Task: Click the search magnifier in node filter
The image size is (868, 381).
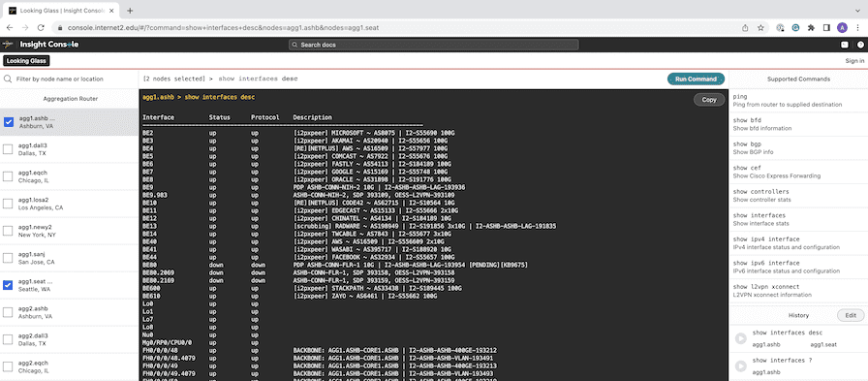Action: (x=9, y=79)
